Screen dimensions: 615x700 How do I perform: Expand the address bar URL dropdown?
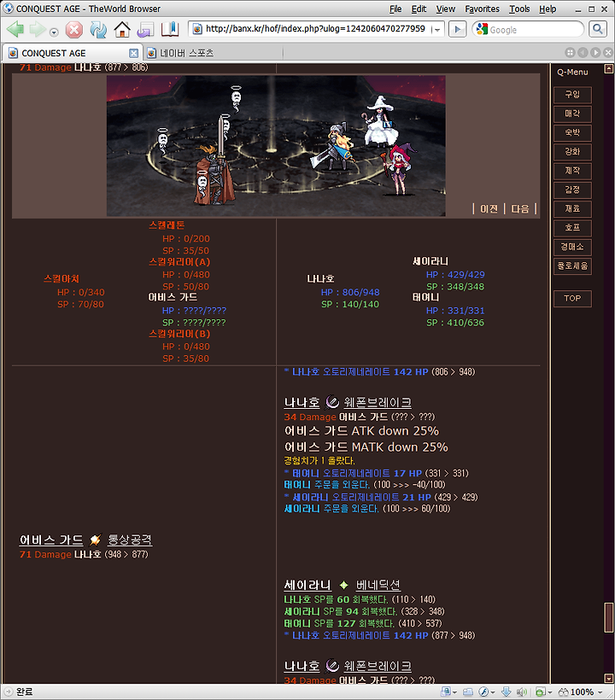[x=437, y=30]
